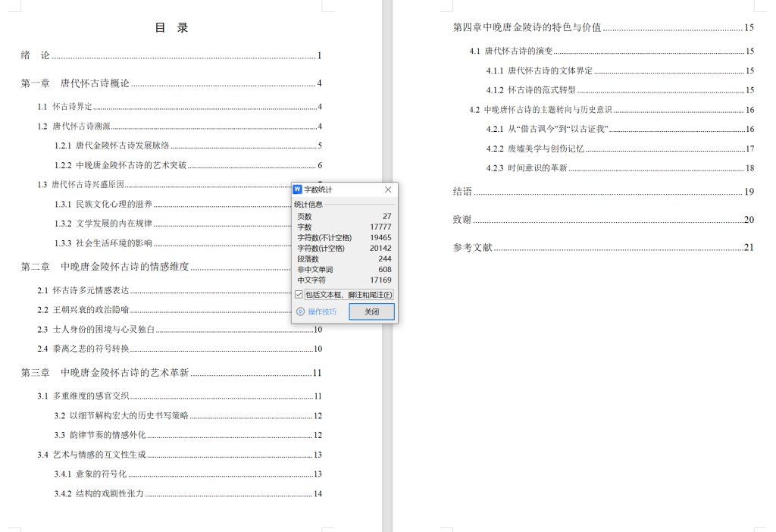776x532 pixels.
Task: Click the 绪论 entry in the table of contents
Action: pos(34,55)
